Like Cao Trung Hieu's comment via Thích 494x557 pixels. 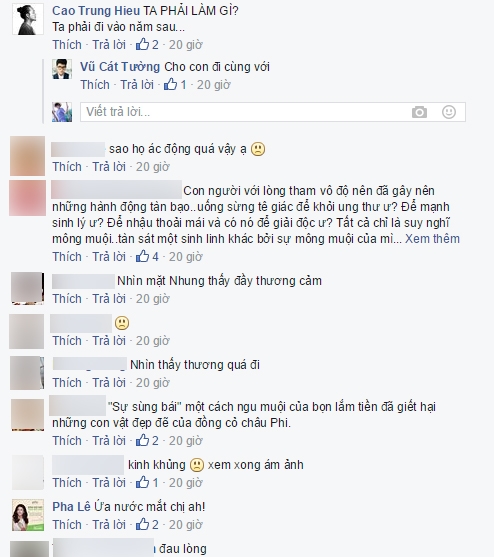pos(67,45)
